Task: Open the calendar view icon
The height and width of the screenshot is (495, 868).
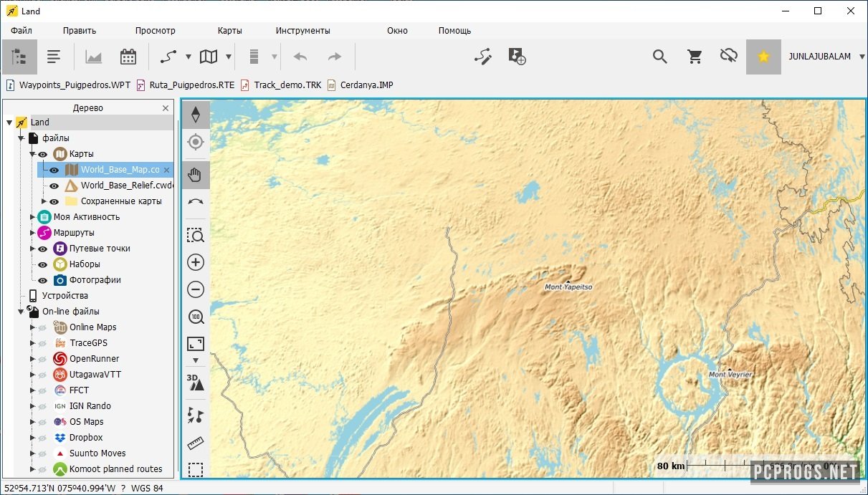Action: 128,57
